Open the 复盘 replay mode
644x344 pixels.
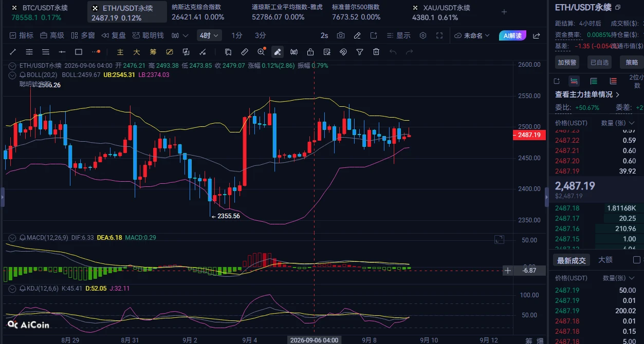tap(114, 35)
